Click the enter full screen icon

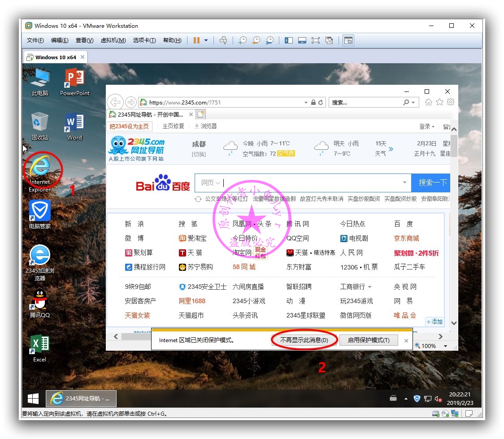pos(316,40)
